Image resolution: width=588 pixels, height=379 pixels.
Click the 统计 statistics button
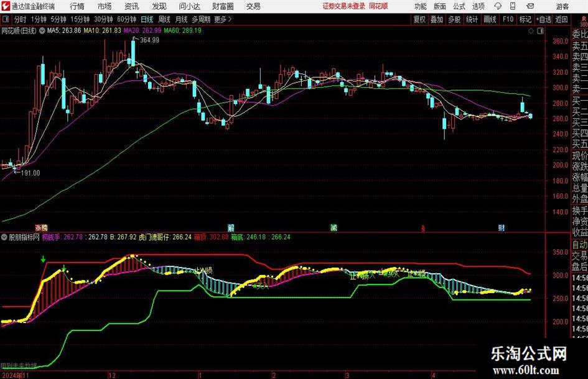tap(472, 19)
